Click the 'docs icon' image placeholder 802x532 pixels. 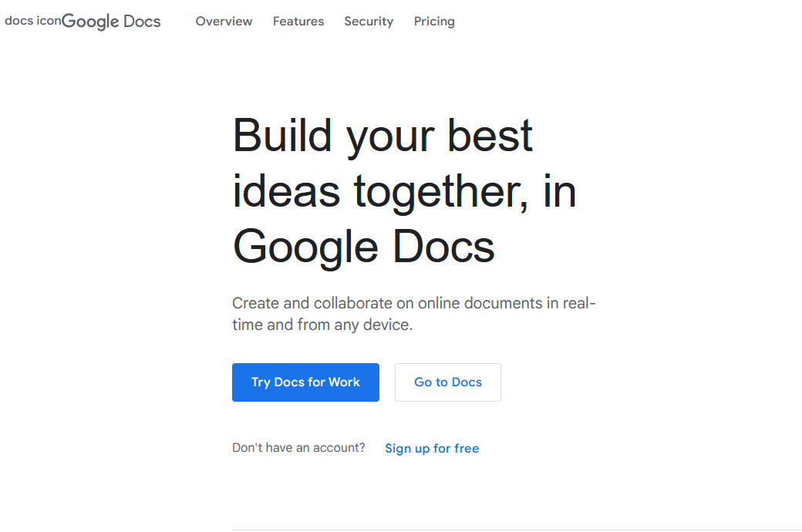tap(32, 21)
